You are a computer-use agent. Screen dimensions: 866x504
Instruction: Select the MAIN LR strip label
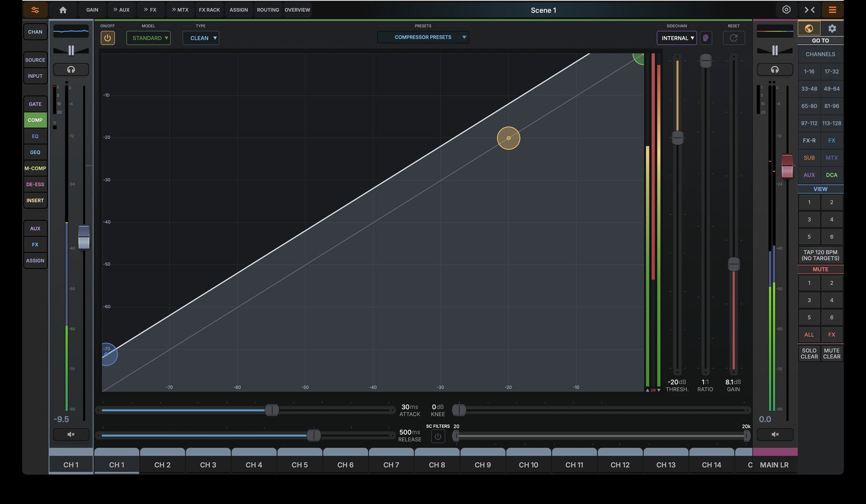pos(774,465)
